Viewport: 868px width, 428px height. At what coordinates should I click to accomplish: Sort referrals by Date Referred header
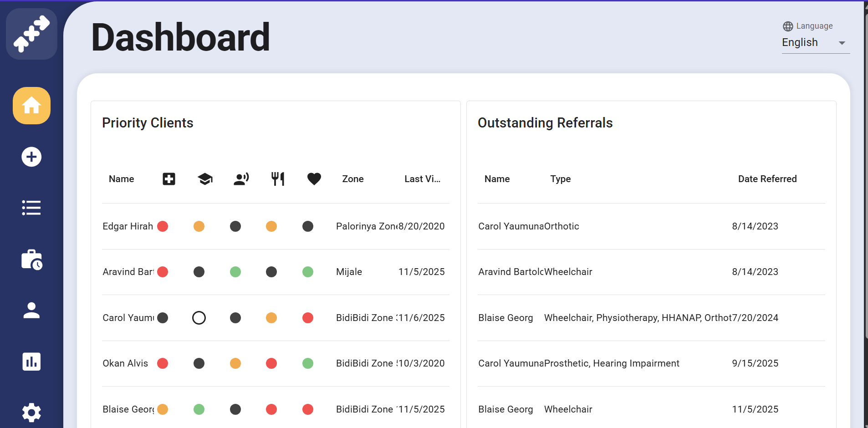(767, 179)
